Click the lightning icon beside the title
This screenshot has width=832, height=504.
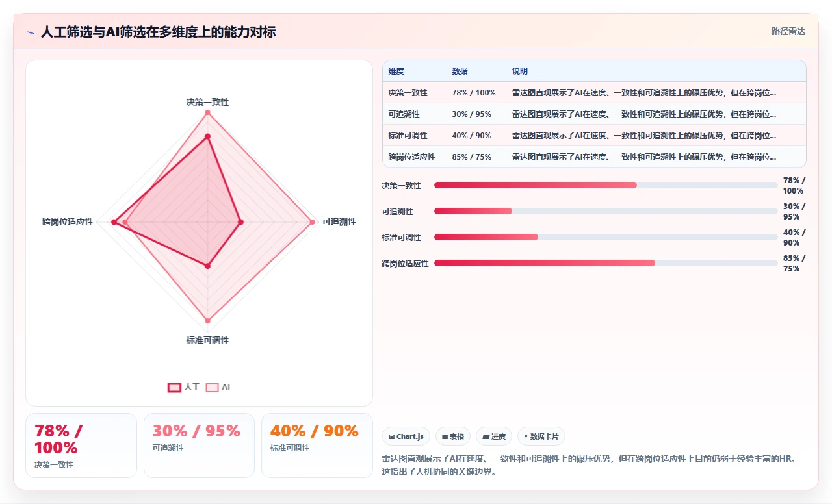click(31, 32)
